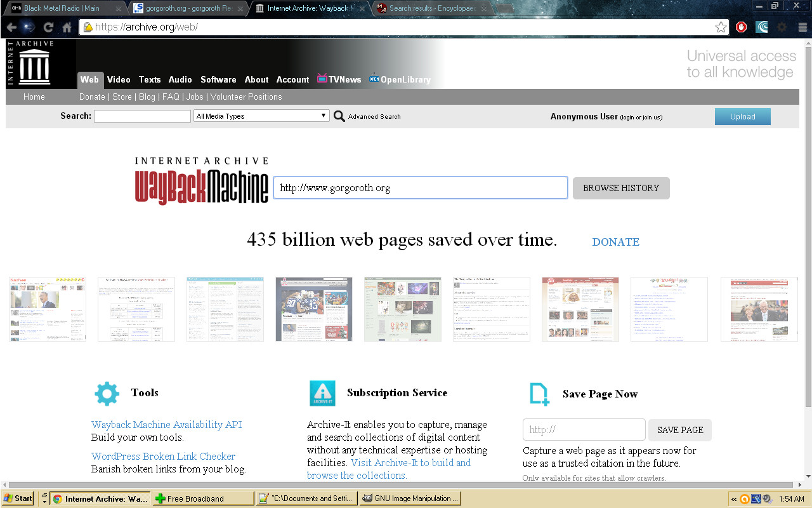Open WordPress Broken Link Checker link
This screenshot has height=508, width=812.
click(163, 457)
